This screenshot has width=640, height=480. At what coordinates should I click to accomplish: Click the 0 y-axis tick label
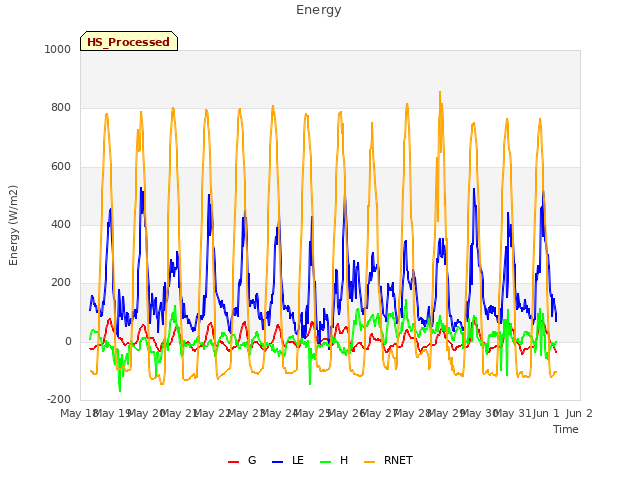(x=68, y=341)
